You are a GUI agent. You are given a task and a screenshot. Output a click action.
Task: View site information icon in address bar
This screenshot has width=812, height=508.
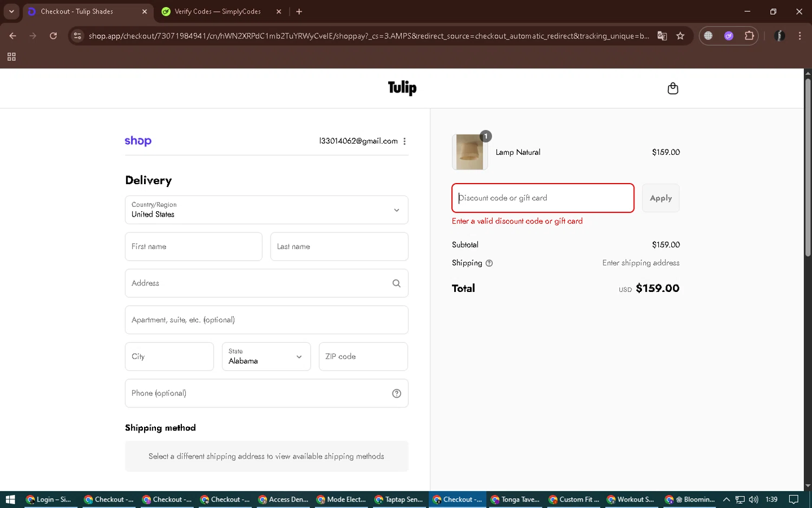coord(77,36)
